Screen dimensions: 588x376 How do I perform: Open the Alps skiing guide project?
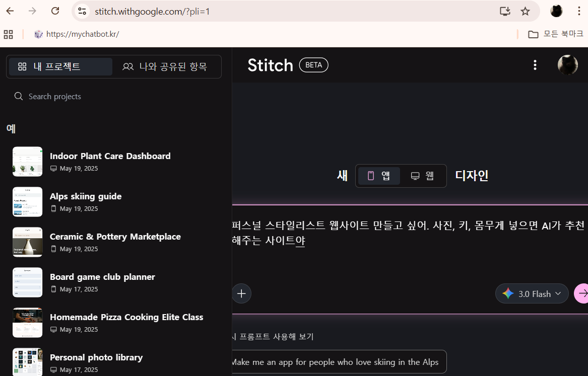tap(86, 196)
